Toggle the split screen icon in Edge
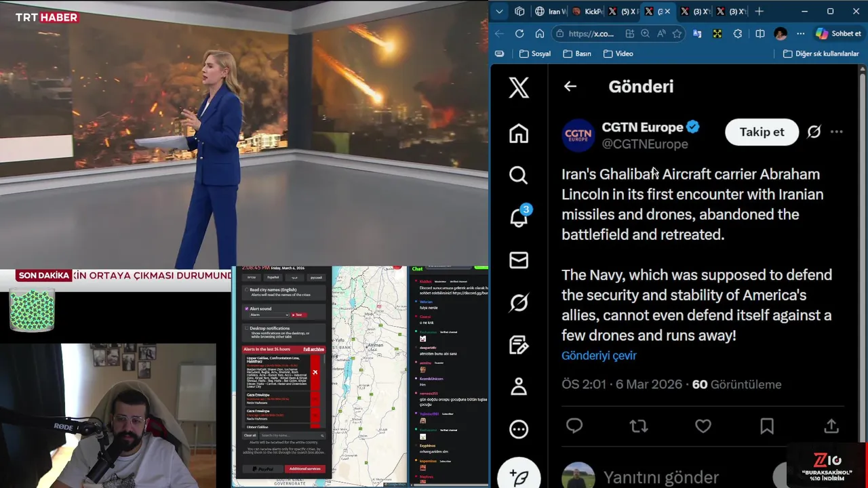 pyautogui.click(x=760, y=33)
